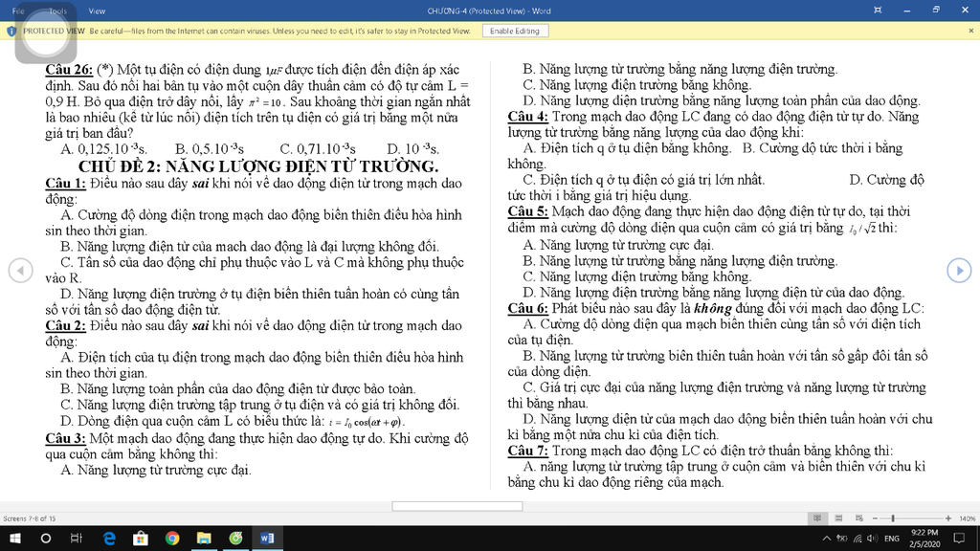Minimize the Word window
This screenshot has height=551, width=980.
pos(907,10)
